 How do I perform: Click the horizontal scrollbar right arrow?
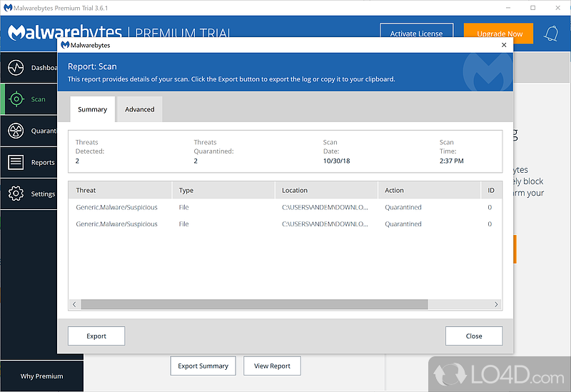coord(496,304)
